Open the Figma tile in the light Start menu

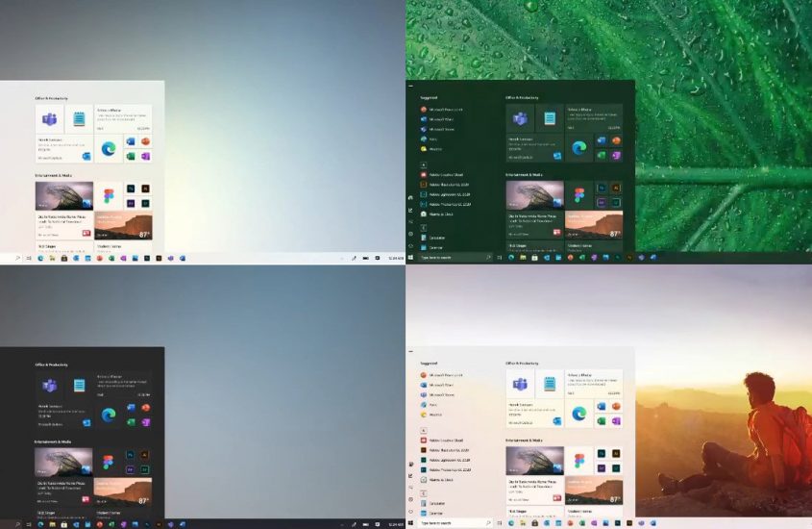[109, 196]
